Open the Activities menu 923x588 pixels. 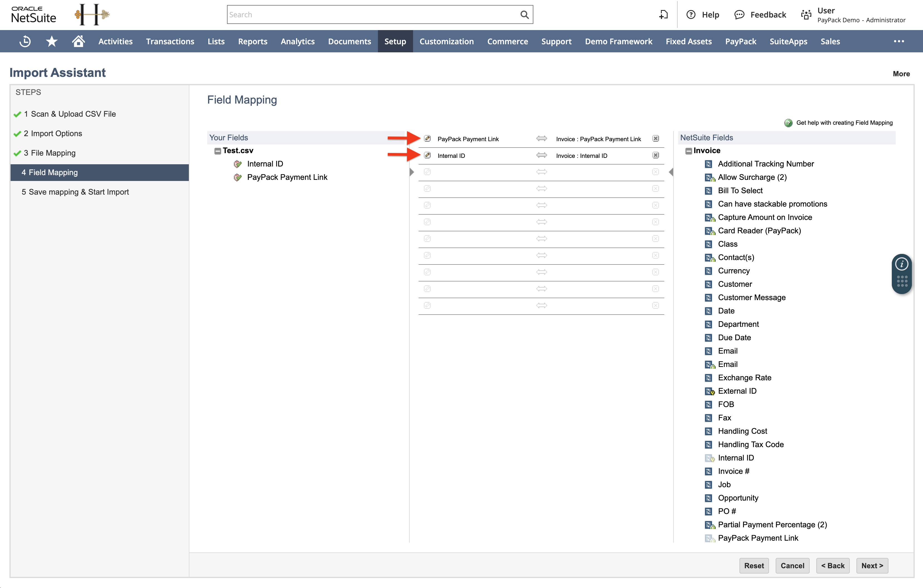[x=115, y=41]
